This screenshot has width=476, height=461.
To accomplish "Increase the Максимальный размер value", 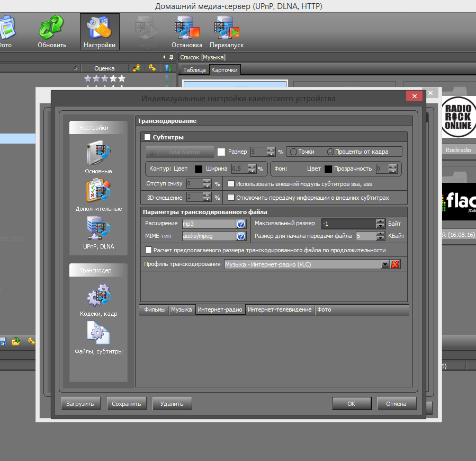I will pos(380,221).
